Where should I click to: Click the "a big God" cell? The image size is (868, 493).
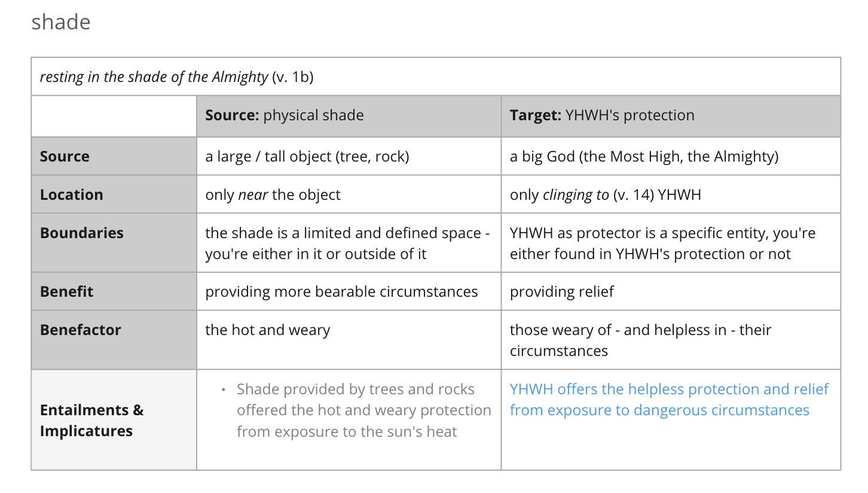click(x=644, y=157)
